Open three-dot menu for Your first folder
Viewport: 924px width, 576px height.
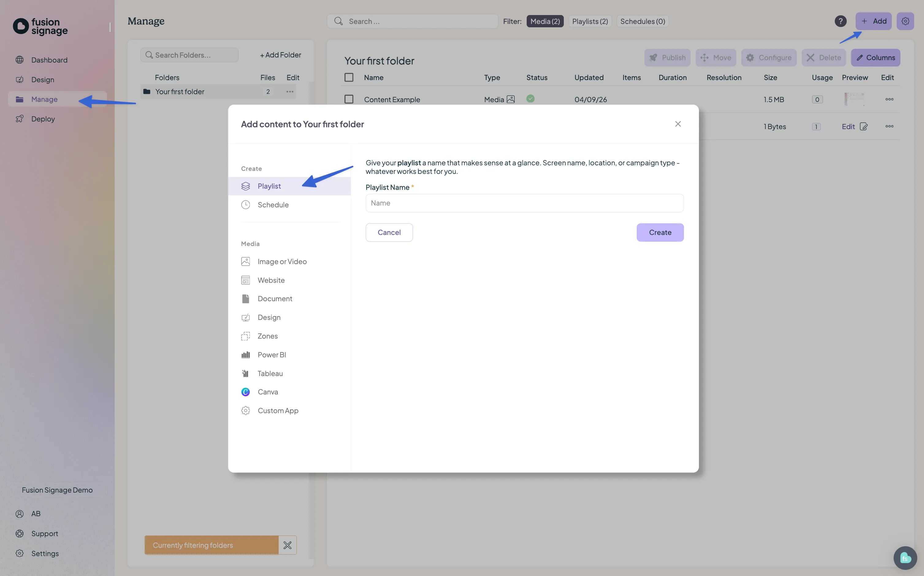pos(290,91)
